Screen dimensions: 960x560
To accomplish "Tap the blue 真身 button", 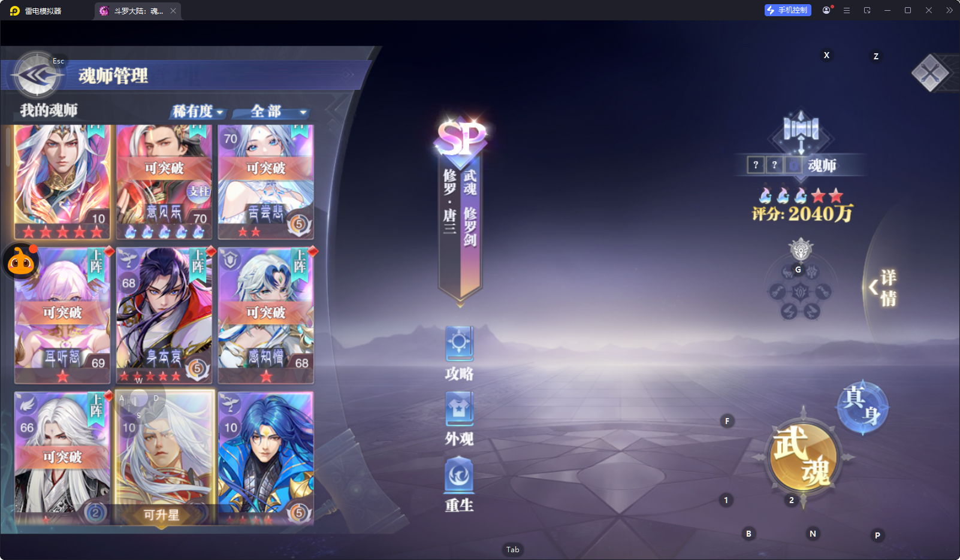I will (x=862, y=406).
